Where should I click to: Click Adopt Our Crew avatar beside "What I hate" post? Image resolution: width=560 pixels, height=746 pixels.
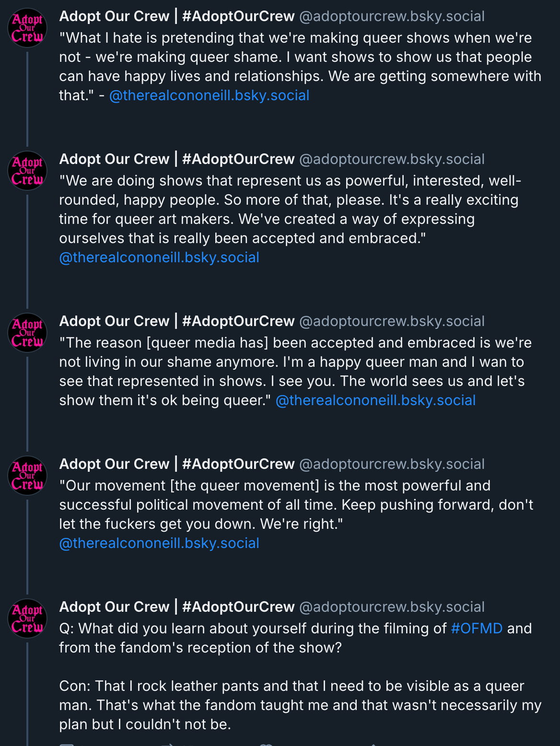click(27, 28)
